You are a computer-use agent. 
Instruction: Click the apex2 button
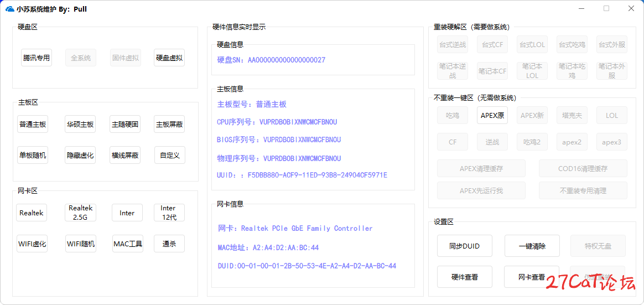[572, 142]
